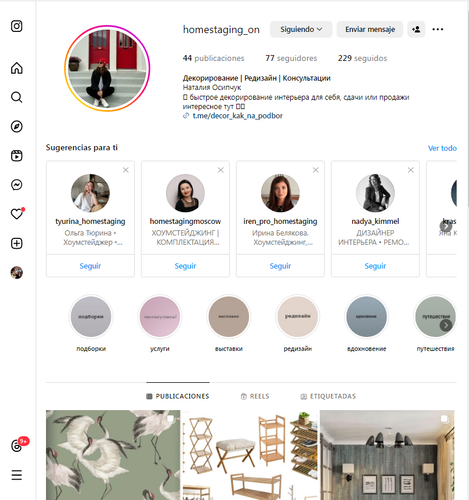Viewport: 469px width, 500px height.
Task: Follow tyurina_homestaging via Seguir
Action: coord(90,266)
